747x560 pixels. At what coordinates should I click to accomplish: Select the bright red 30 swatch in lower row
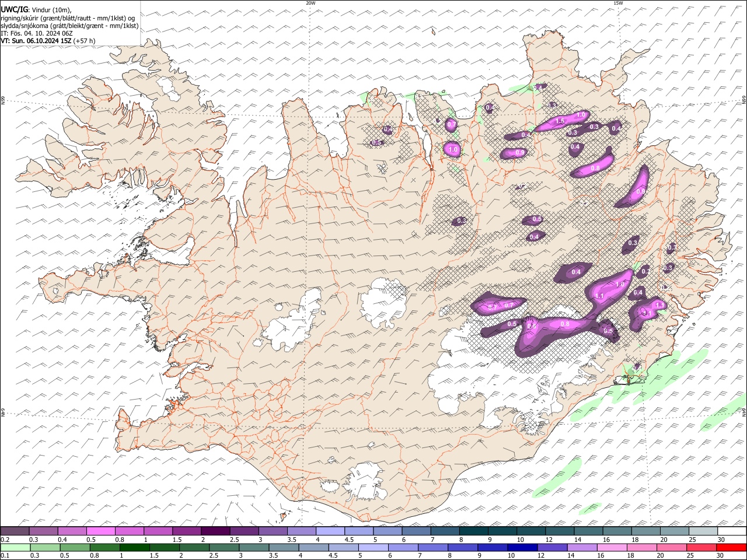[x=731, y=547]
